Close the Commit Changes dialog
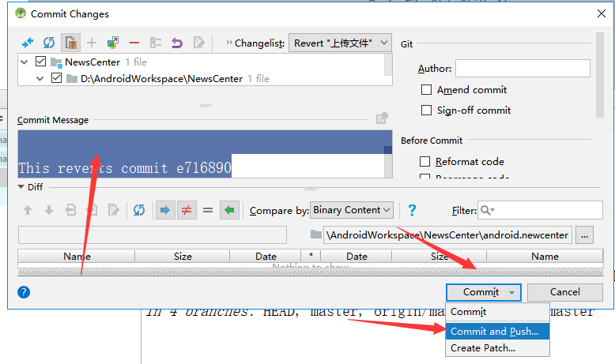Viewport: 615px width, 364px height. pos(602,13)
